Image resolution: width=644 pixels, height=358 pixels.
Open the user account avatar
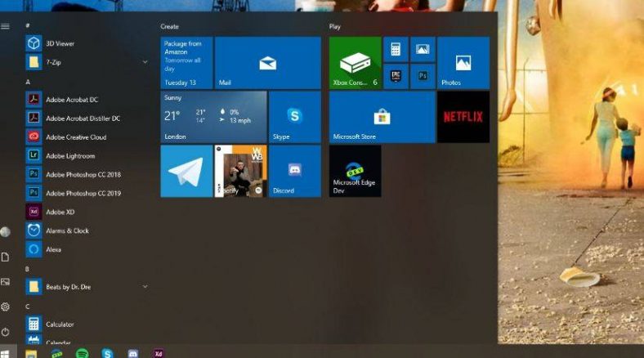pyautogui.click(x=6, y=232)
